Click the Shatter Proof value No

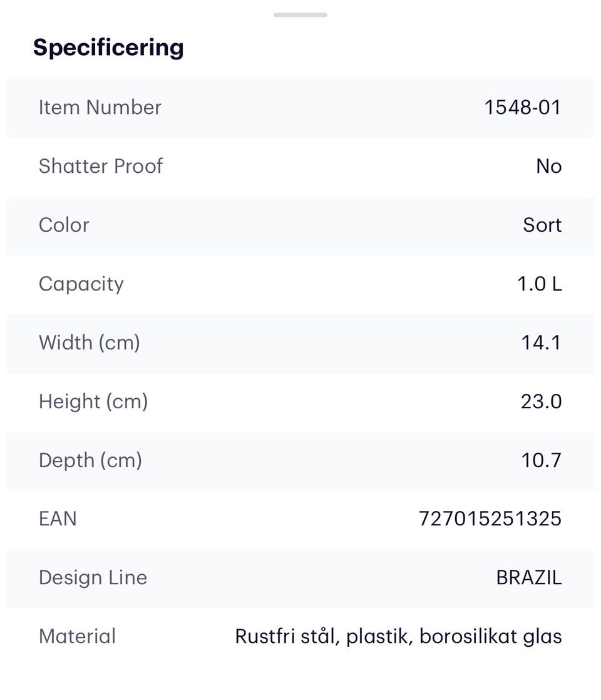[549, 167]
